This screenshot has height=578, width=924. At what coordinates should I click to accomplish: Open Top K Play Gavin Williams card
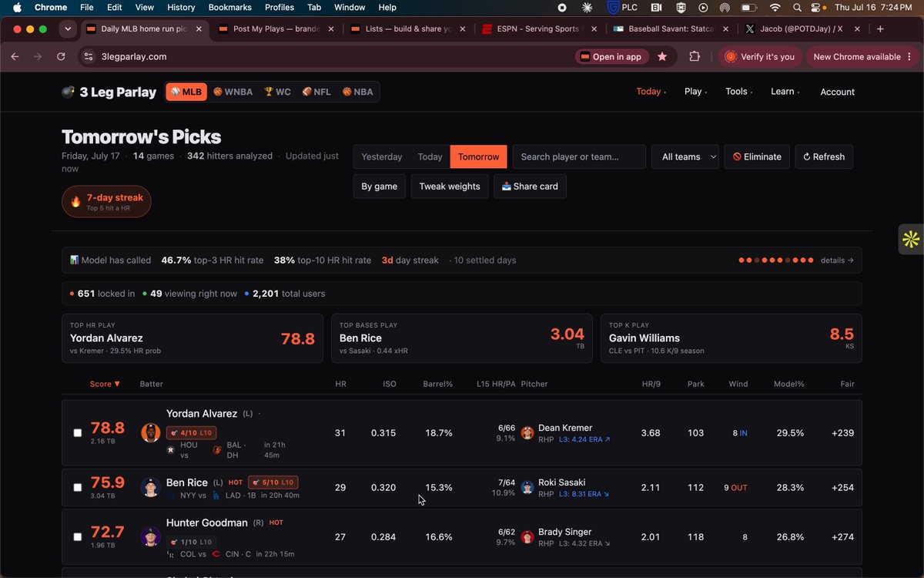tap(731, 338)
